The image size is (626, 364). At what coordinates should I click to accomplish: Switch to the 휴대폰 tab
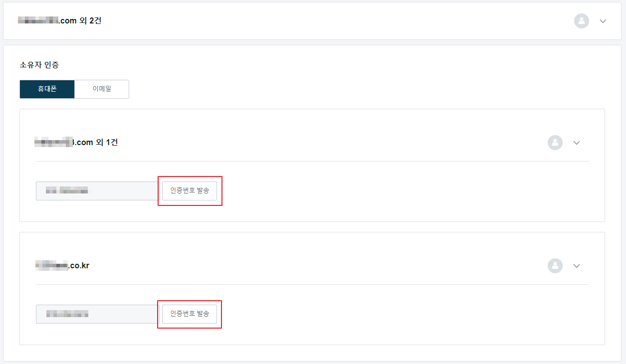(x=47, y=89)
